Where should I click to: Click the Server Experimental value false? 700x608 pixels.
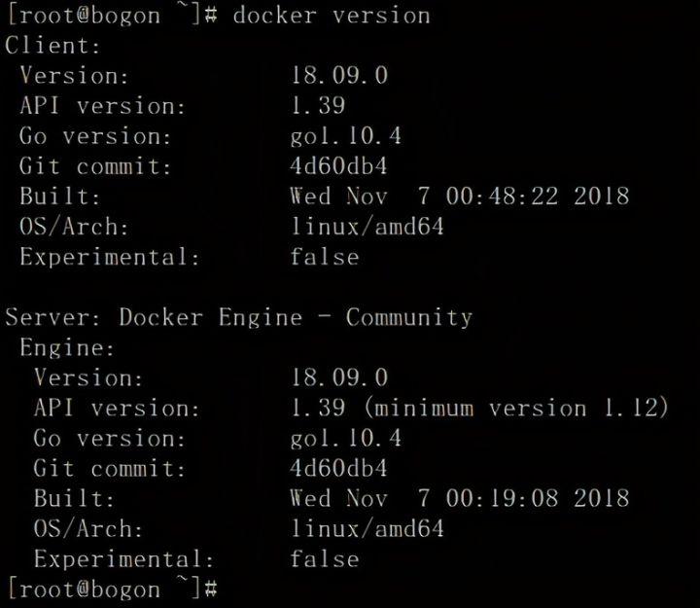(x=324, y=559)
